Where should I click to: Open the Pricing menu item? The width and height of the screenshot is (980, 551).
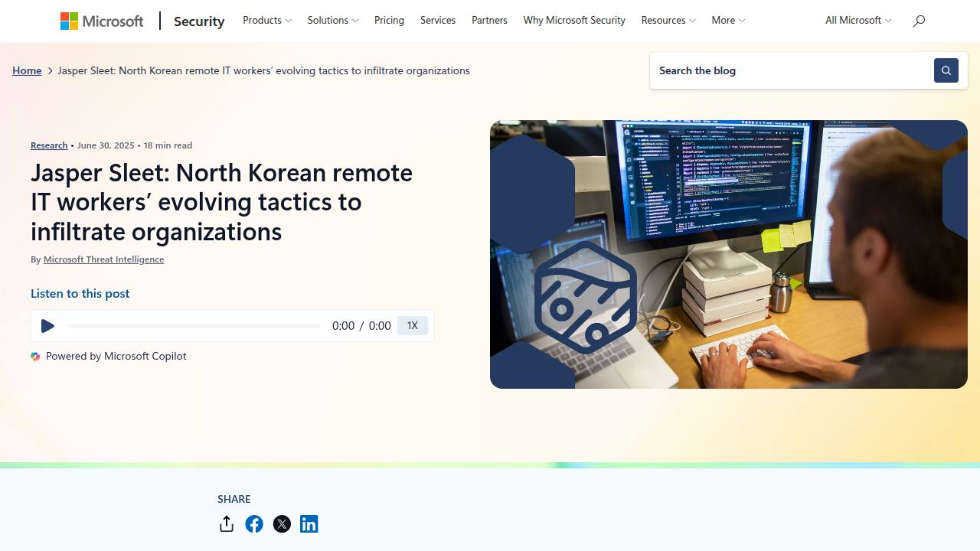coord(389,21)
